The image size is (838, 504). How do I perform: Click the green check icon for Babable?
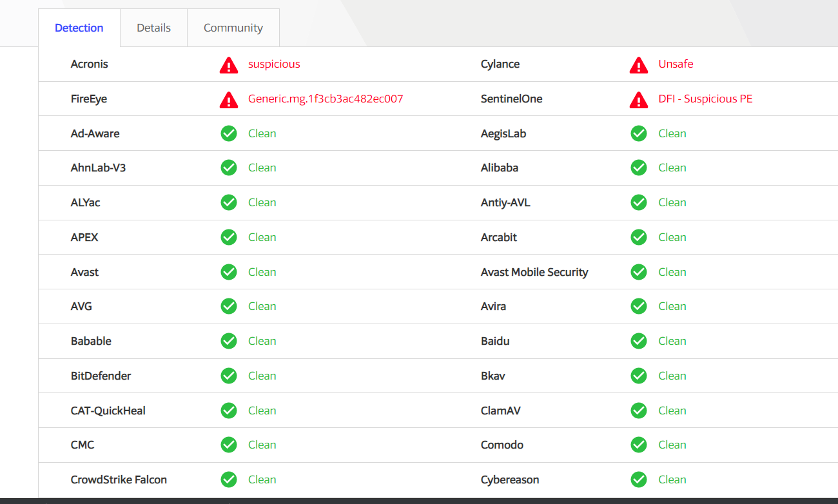pos(229,341)
